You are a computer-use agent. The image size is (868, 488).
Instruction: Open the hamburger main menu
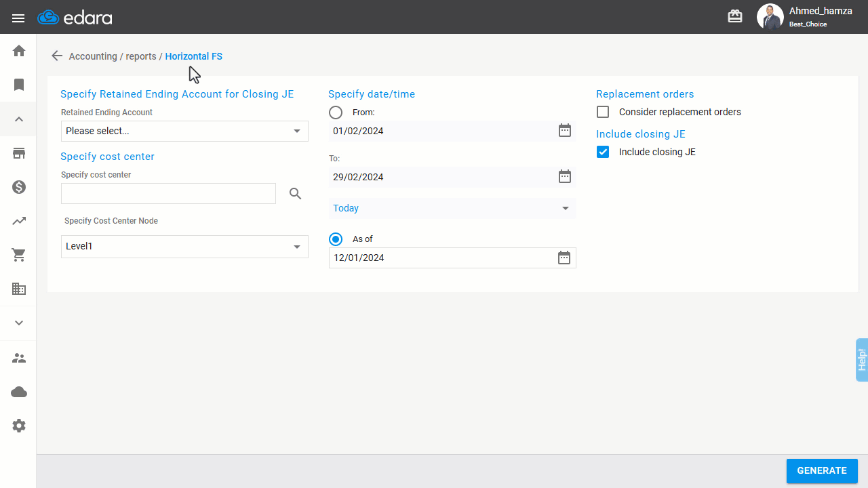coord(18,18)
